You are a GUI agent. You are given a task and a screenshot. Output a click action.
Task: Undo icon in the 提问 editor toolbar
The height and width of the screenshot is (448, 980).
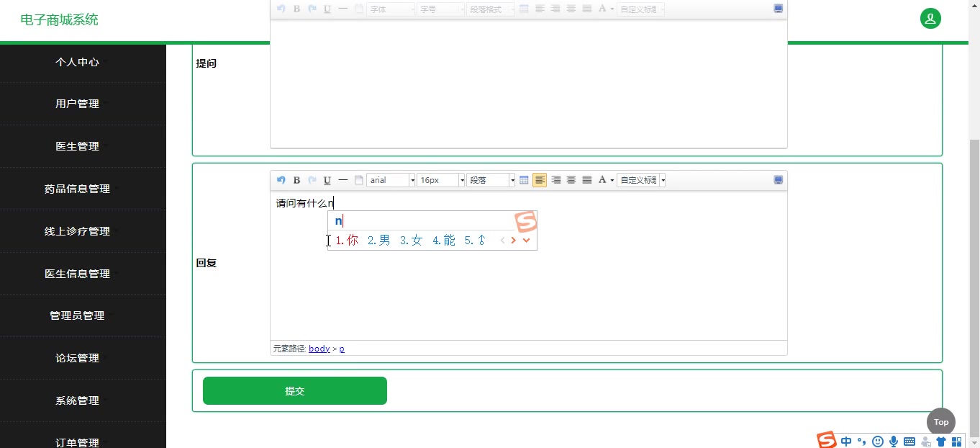(x=281, y=9)
